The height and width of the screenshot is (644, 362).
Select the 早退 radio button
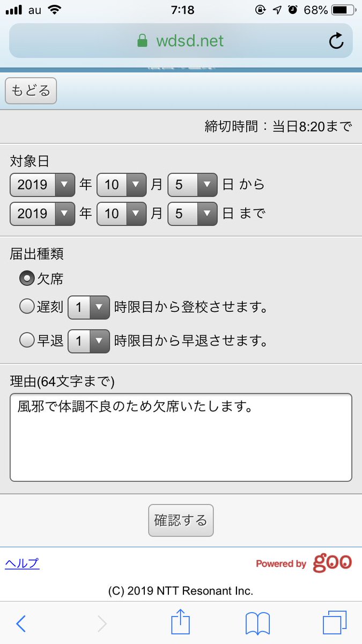click(27, 340)
